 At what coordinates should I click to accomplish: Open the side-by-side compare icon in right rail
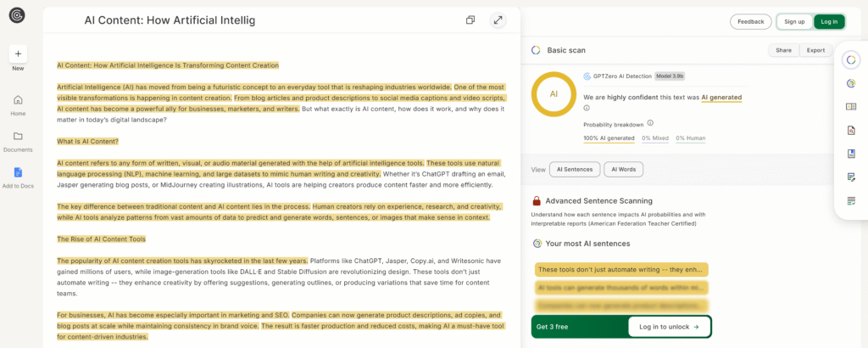(851, 107)
